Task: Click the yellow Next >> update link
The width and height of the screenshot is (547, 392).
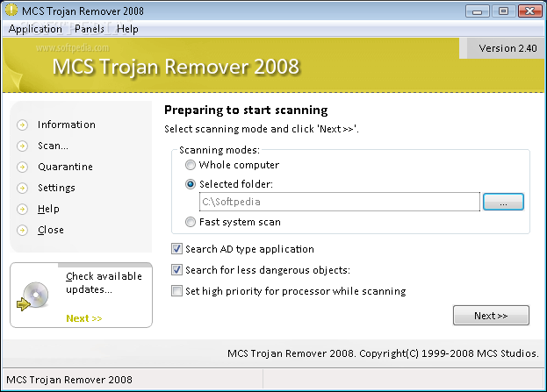Action: pos(84,318)
